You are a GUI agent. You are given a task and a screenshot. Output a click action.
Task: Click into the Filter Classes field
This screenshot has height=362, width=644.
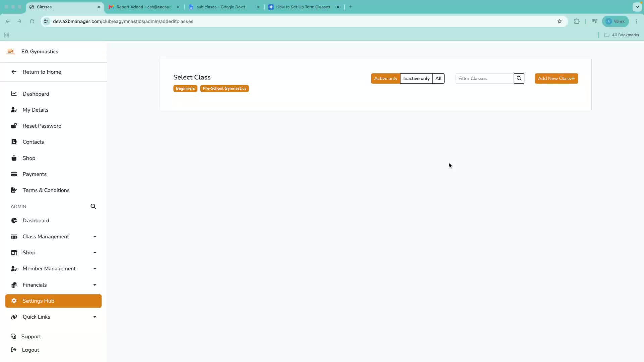coord(484,78)
